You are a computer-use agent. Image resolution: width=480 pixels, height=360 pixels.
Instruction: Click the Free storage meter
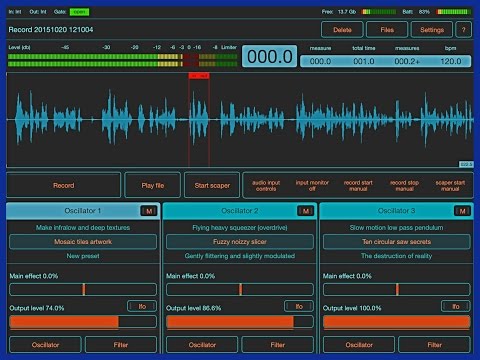(379, 12)
